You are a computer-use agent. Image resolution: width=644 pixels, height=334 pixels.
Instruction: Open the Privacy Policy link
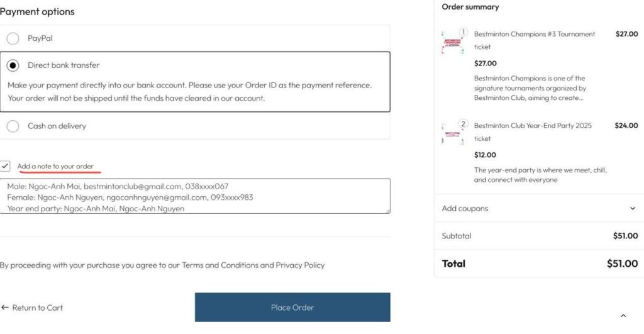pyautogui.click(x=300, y=265)
